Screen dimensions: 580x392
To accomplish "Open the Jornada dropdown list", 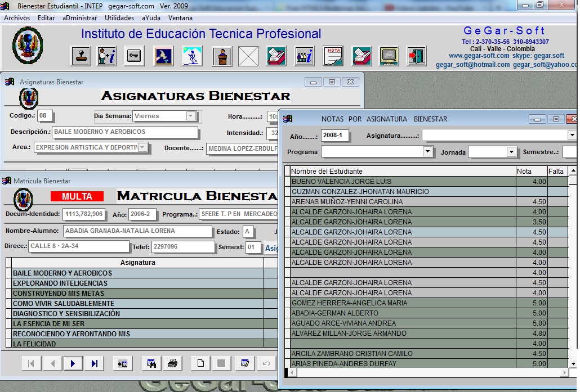I will point(511,152).
